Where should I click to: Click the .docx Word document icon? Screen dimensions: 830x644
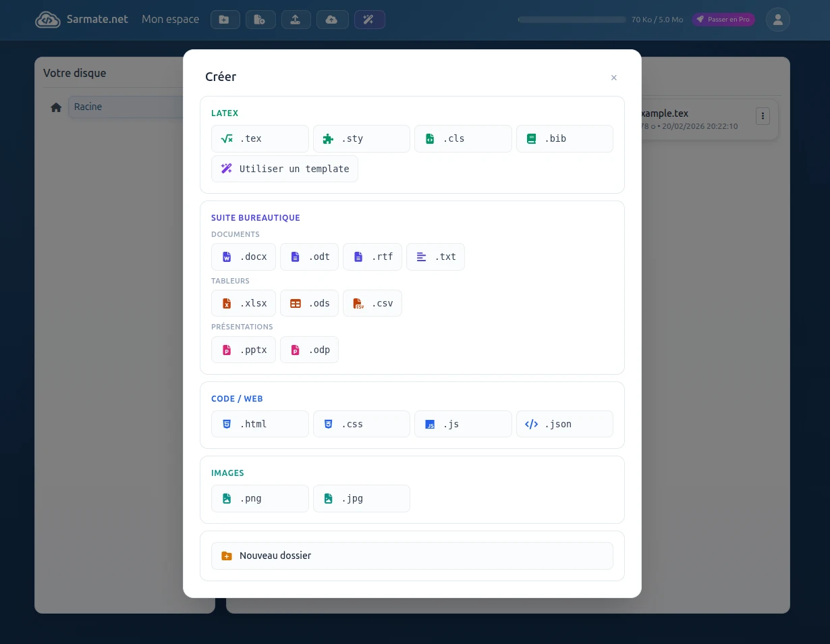pos(227,257)
